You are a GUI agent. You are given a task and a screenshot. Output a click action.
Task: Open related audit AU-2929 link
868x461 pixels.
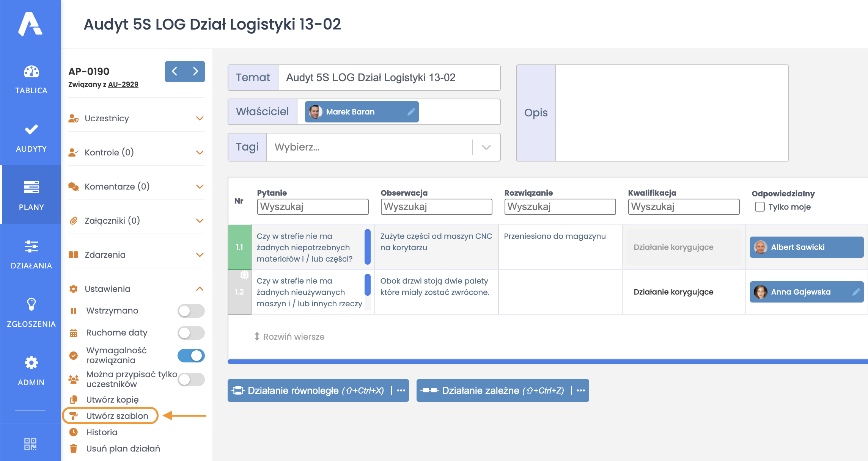pos(123,84)
